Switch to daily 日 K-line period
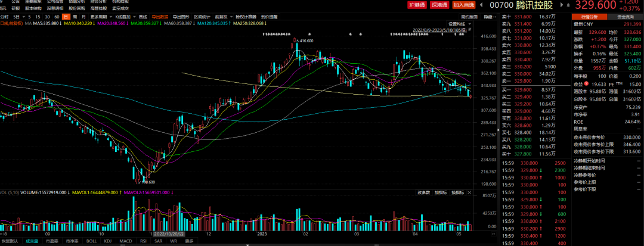644x246 pixels. click(x=66, y=17)
